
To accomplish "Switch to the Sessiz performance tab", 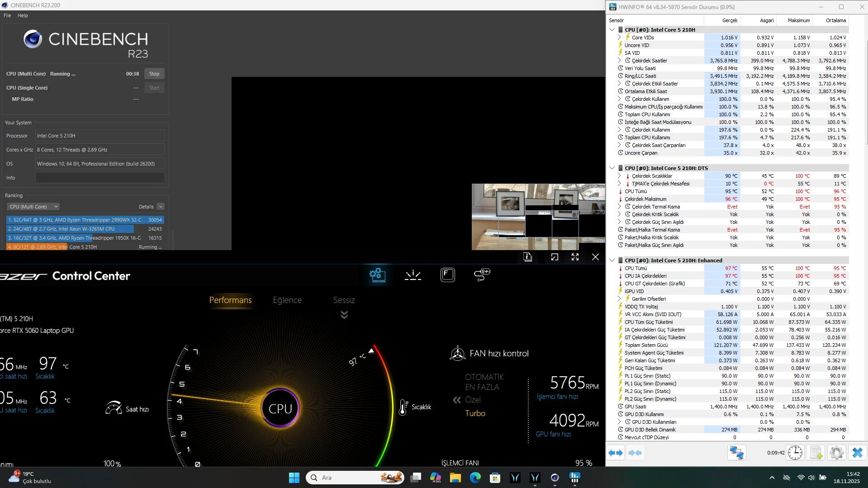I will point(344,300).
